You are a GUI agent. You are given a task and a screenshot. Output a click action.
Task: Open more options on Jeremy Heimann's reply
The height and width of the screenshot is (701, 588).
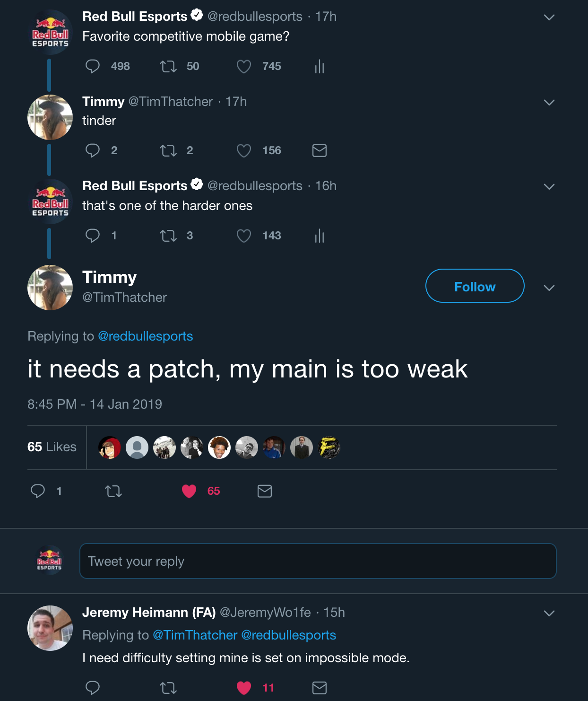549,613
